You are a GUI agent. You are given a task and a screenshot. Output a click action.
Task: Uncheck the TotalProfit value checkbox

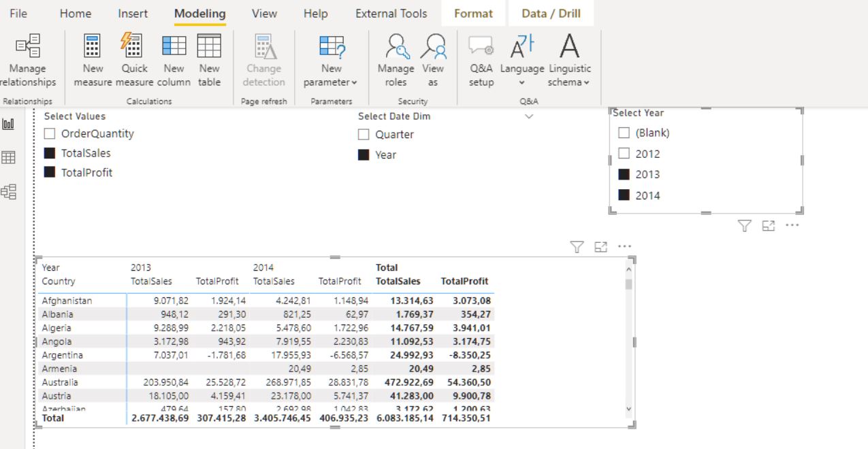coord(50,173)
